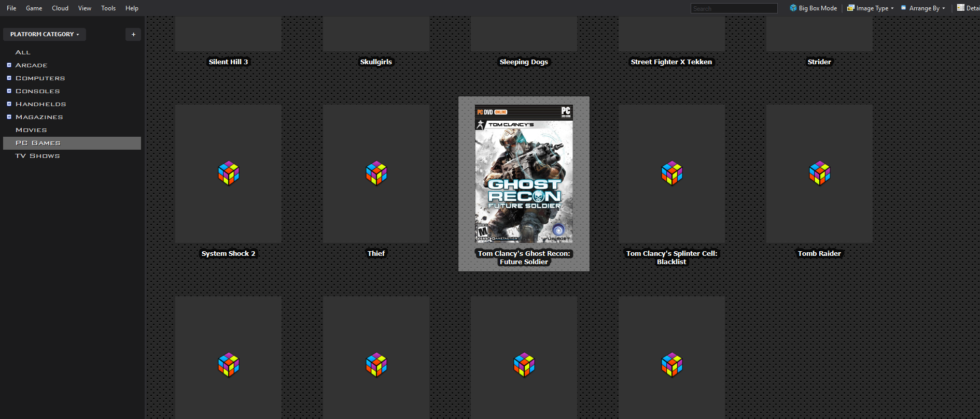Select the Street Fighter X Tekken title
980x419 pixels.
[x=671, y=62]
